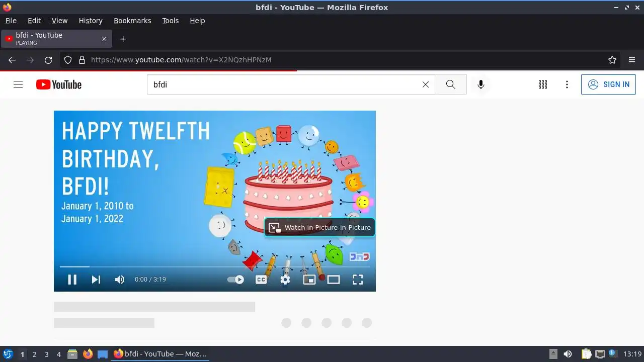Open Firefox application menu
644x362 pixels.
632,60
